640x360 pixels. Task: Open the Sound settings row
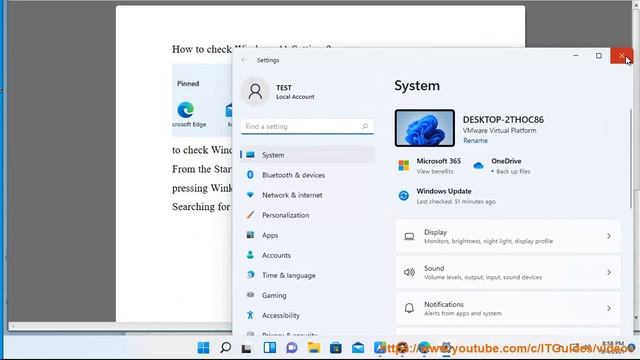click(508, 272)
